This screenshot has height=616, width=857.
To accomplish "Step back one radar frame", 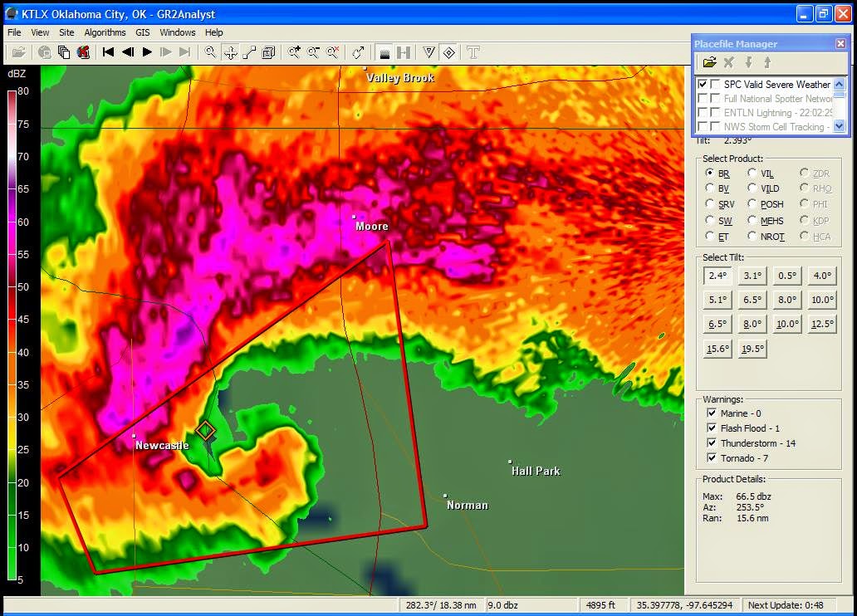I will (128, 52).
